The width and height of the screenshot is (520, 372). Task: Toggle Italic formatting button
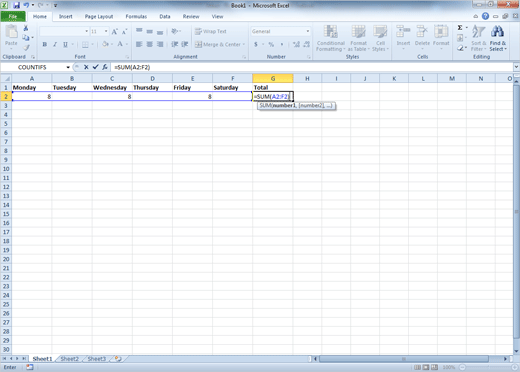[55, 44]
